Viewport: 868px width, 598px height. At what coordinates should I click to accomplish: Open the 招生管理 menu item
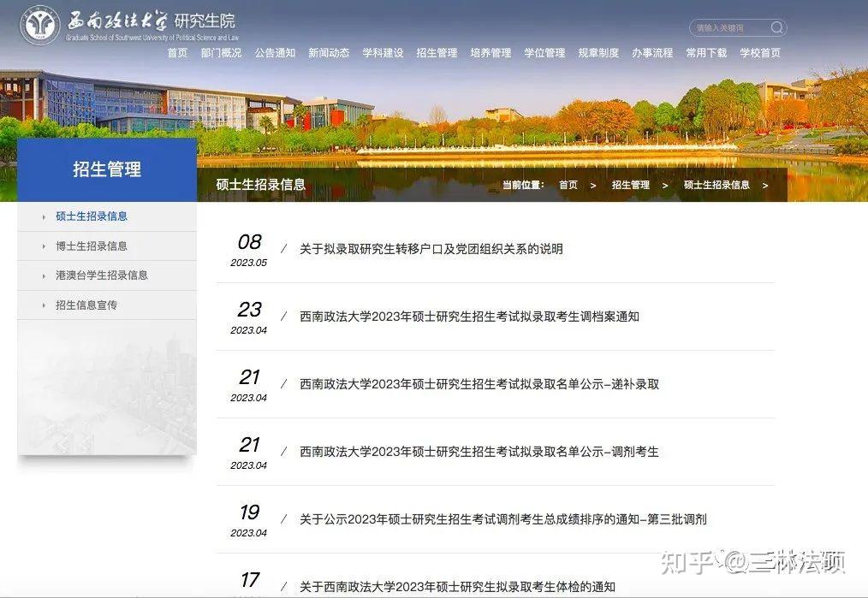[436, 53]
